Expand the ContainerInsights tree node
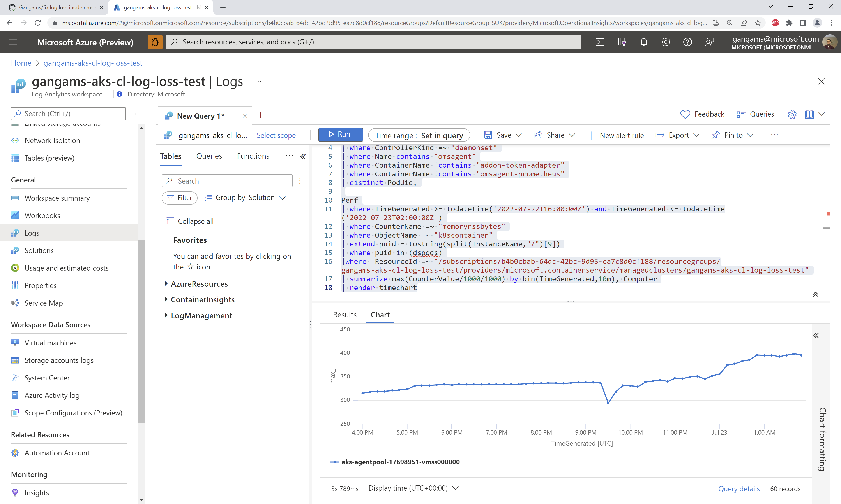This screenshot has height=504, width=841. pos(166,299)
